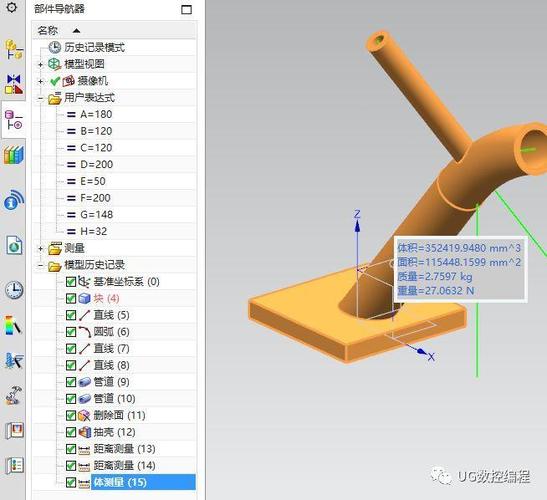Screen dimensions: 547x500
Task: Open the Reuse Library books icon
Action: click(14, 155)
